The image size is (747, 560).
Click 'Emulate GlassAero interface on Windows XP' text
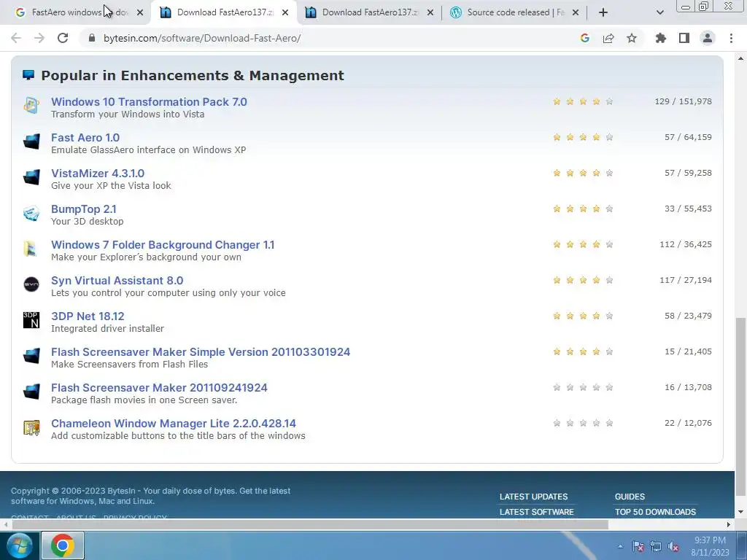point(149,150)
